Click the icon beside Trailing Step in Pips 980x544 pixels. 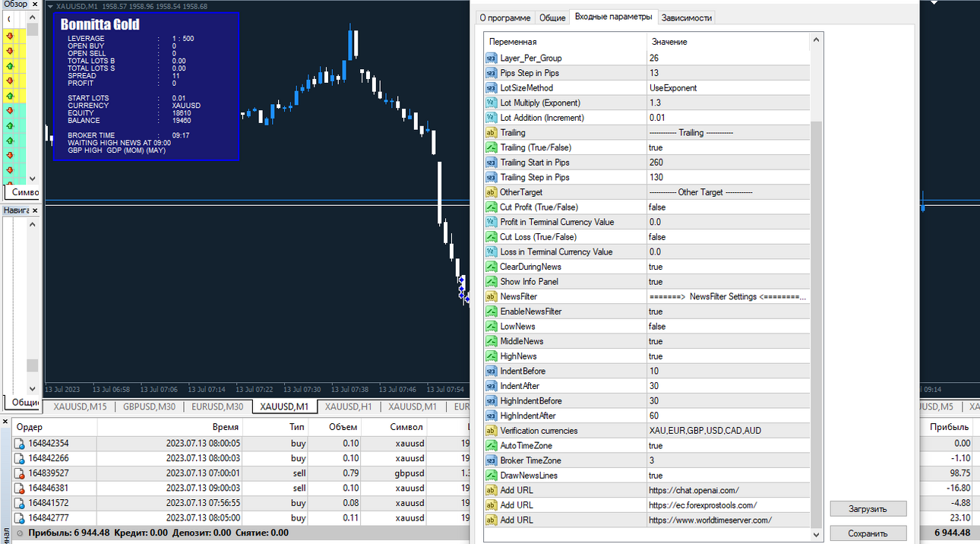click(491, 177)
